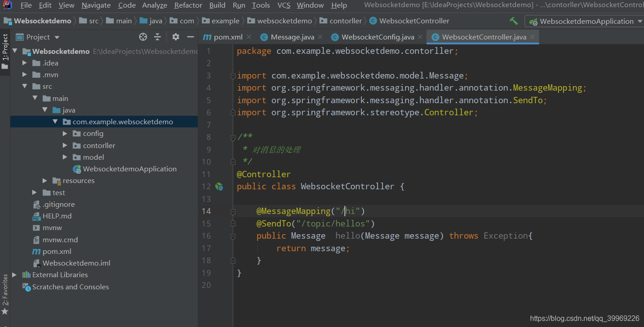644x327 pixels.
Task: Fold the javadoc comment using the gutter arrow
Action: click(x=232, y=137)
